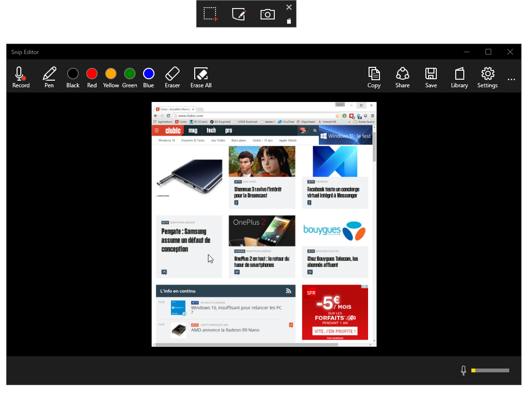Share the current snip
The image size is (532, 397).
click(x=402, y=77)
